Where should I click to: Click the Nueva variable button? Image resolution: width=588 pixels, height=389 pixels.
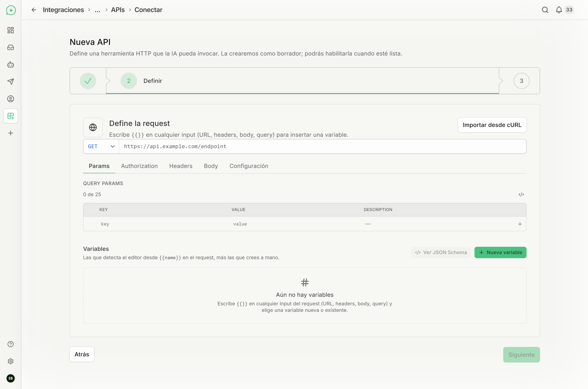coord(500,252)
